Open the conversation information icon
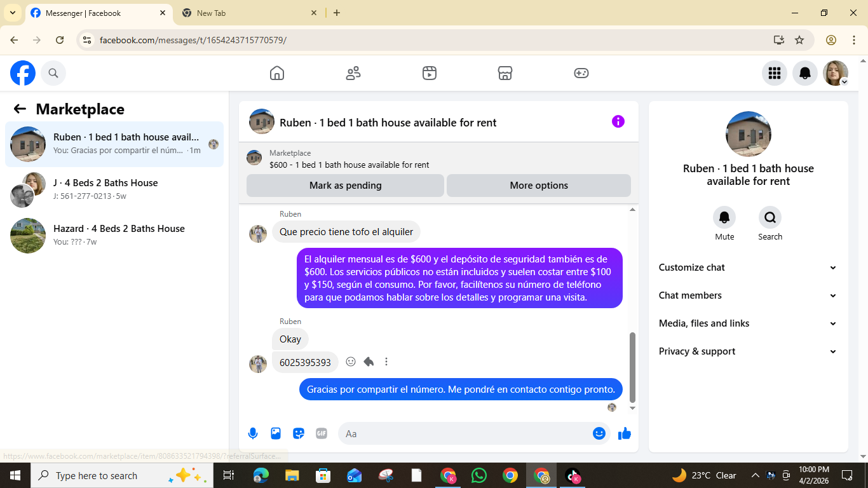Viewport: 868px width, 488px height. 618,121
